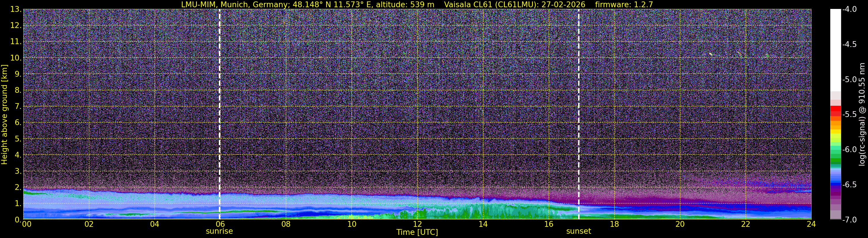The image size is (868, 238).
Task: Click the sunrise label below the axis
Action: 219,231
